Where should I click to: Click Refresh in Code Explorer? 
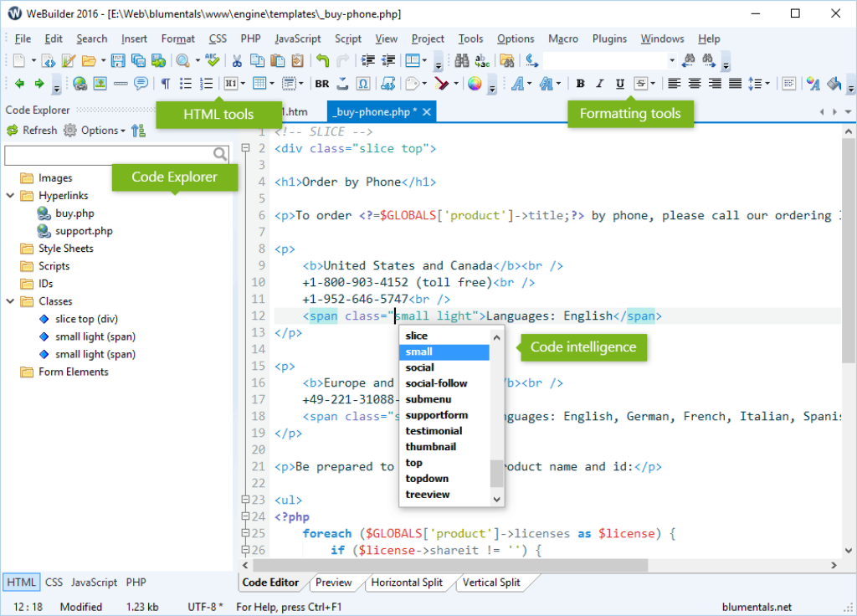[x=32, y=131]
